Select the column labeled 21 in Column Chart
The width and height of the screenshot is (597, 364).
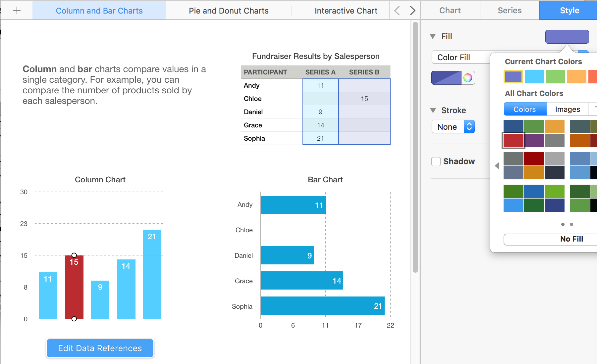152,274
